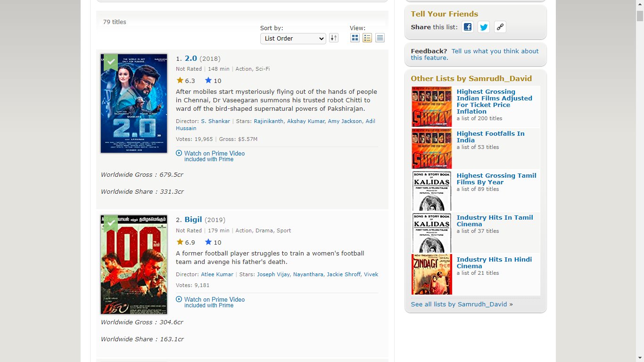The image size is (644, 362).
Task: Click the scrollbar down arrow
Action: [x=640, y=358]
